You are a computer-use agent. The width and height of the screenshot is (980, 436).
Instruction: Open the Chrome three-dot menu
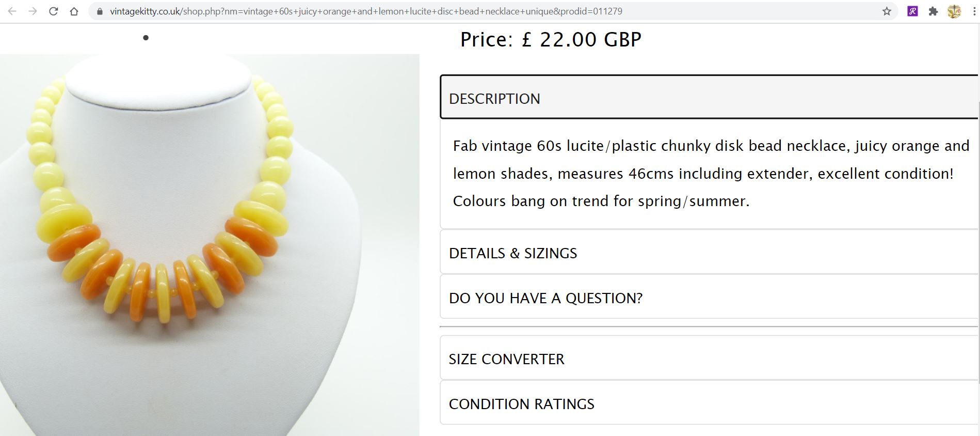[974, 11]
